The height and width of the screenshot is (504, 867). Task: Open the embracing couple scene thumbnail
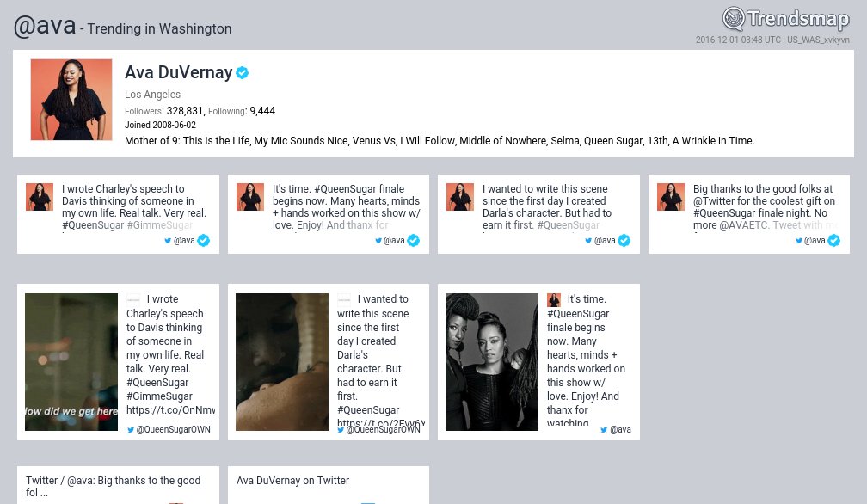pyautogui.click(x=282, y=362)
